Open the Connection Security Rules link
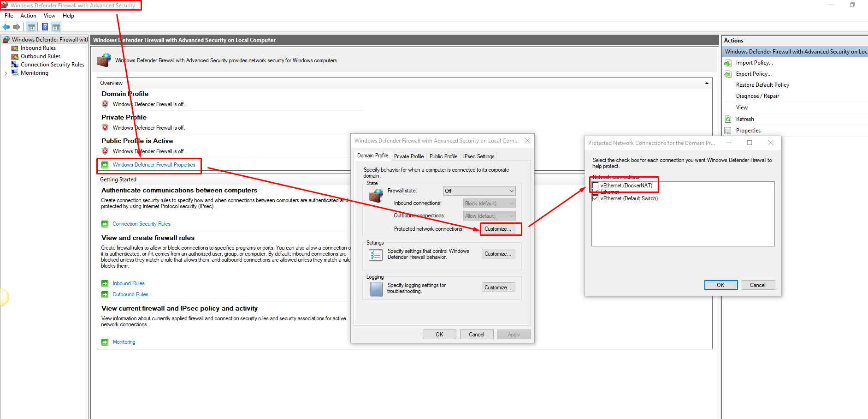The width and height of the screenshot is (868, 419). (x=142, y=224)
